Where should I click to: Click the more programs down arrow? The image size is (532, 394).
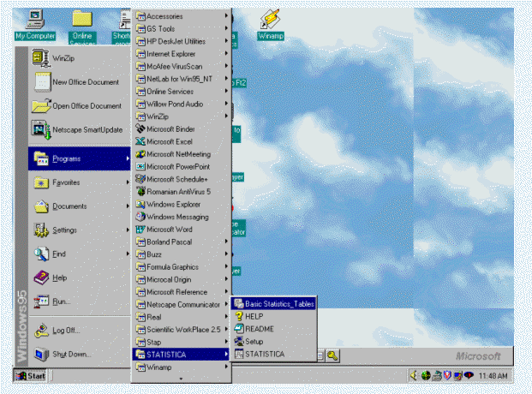pyautogui.click(x=181, y=378)
